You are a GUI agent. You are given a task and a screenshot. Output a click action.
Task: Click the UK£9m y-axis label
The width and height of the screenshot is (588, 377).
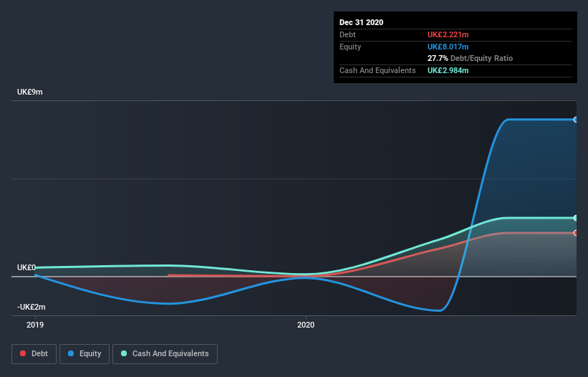29,92
